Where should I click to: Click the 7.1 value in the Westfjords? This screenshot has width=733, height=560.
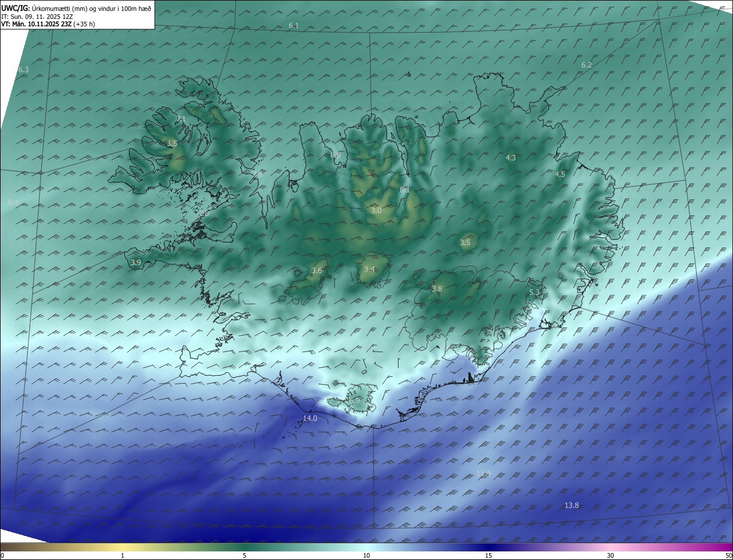pyautogui.click(x=181, y=119)
